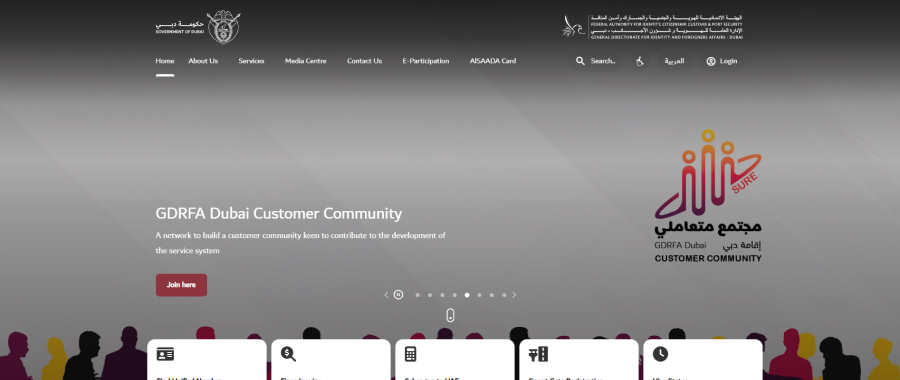The image size is (900, 380).
Task: Click the Join here button
Action: pyautogui.click(x=181, y=285)
